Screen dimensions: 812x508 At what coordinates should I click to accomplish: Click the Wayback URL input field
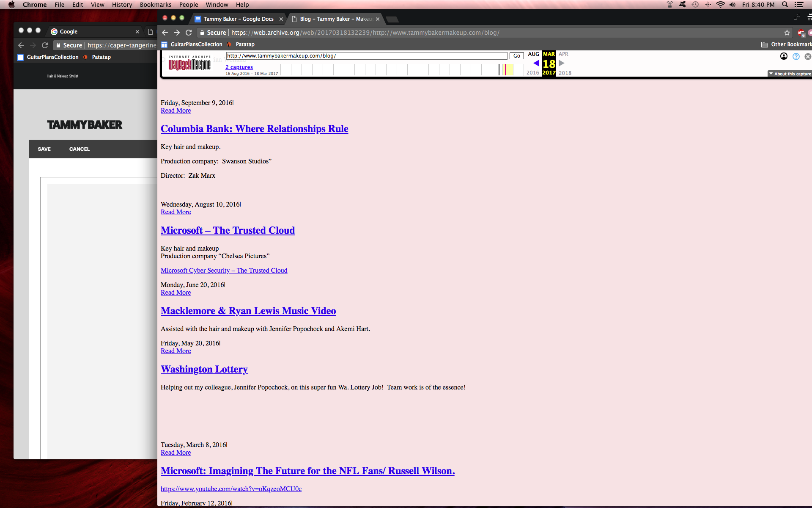pos(366,56)
